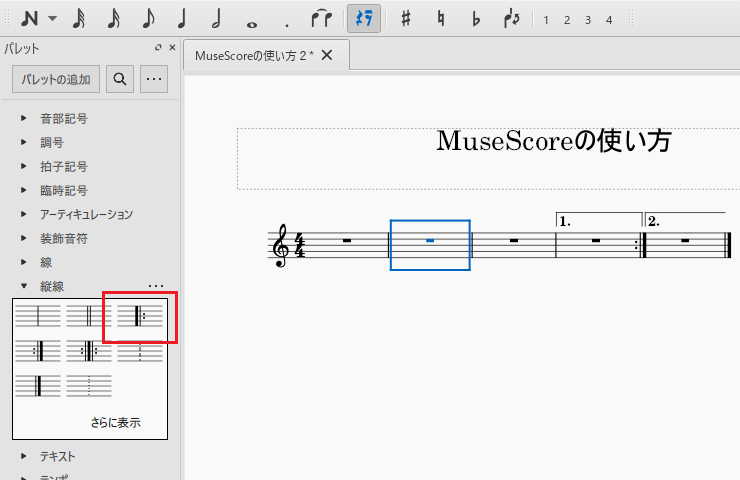Select the highlighted second measure rest
This screenshot has width=740, height=480.
(x=430, y=240)
